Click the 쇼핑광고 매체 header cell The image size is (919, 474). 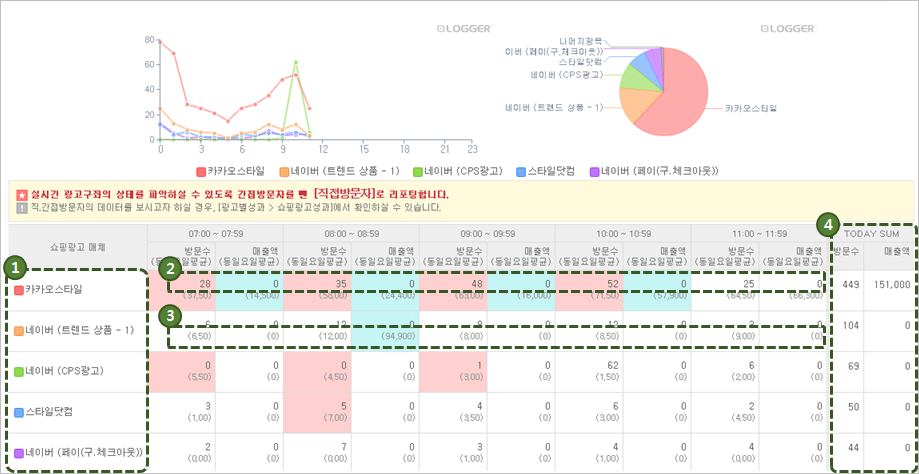[78, 247]
